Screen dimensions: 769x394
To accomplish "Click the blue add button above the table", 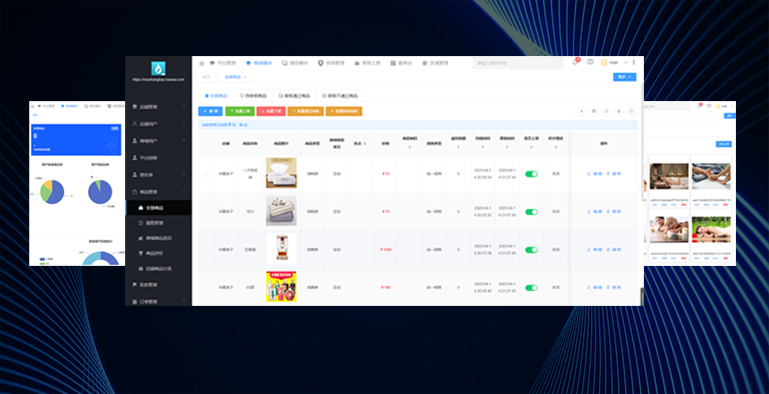I will (x=210, y=111).
